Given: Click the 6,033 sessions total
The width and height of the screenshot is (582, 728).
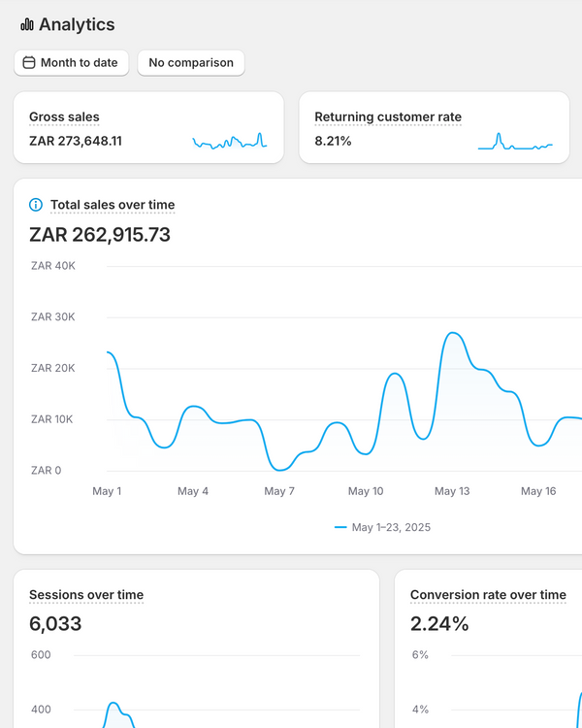Looking at the screenshot, I should coord(55,624).
